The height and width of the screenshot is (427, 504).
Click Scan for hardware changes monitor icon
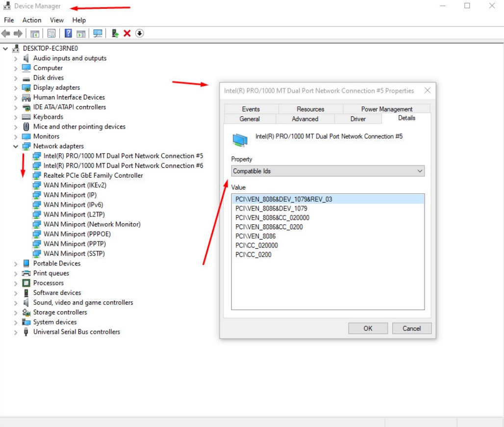98,33
